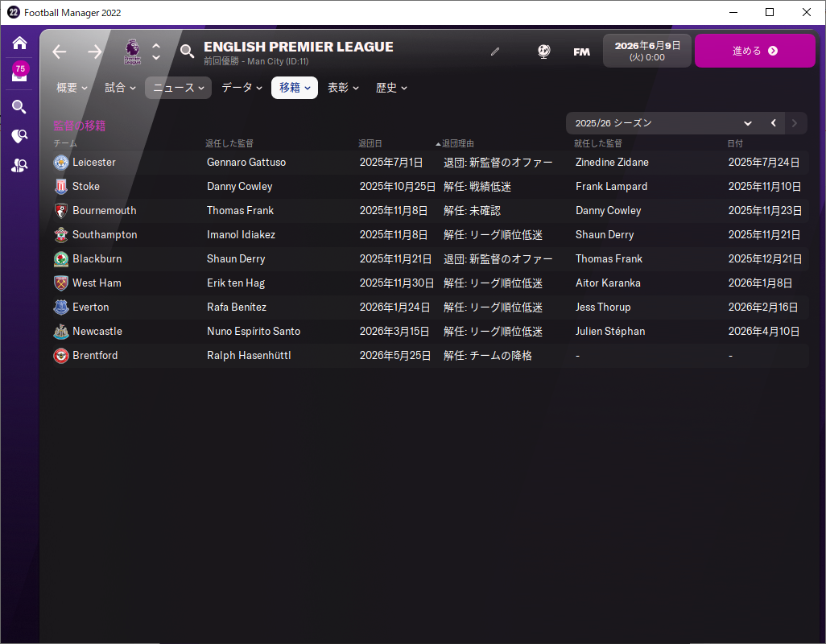Click the next season right chevron
826x644 pixels.
click(x=795, y=123)
